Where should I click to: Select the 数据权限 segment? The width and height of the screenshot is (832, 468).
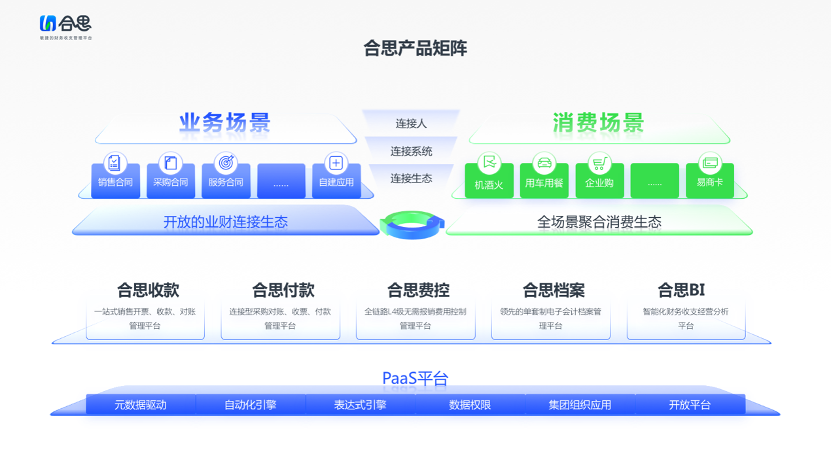coord(470,405)
